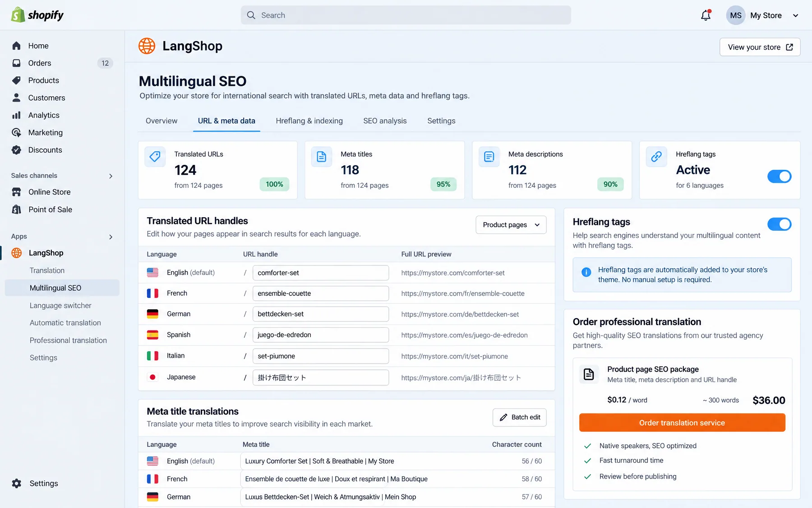Click the Orders badge showing 12

point(105,63)
